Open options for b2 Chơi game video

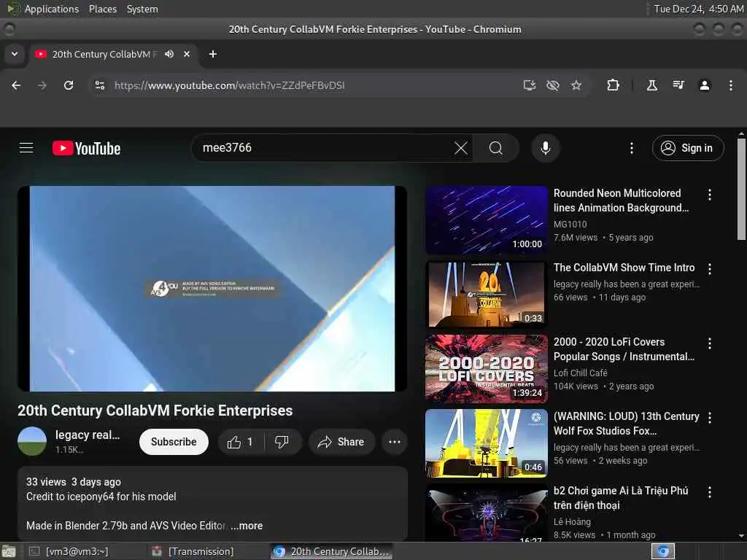[x=710, y=492]
